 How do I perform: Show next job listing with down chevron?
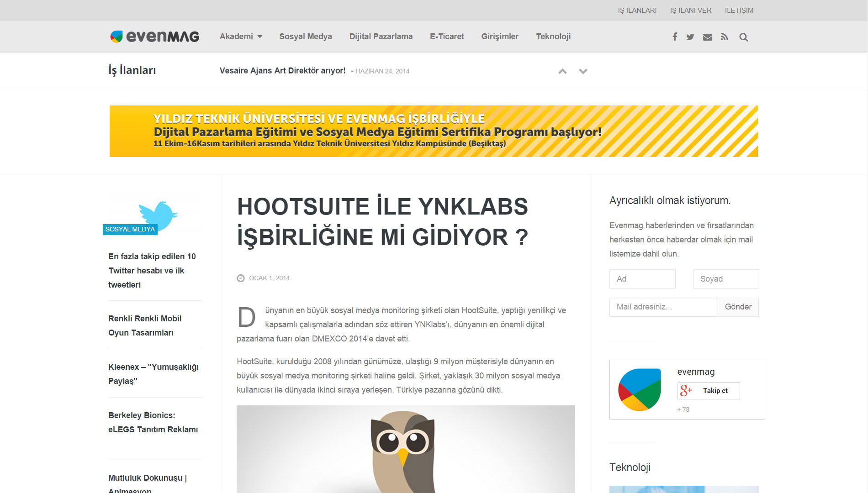point(583,71)
